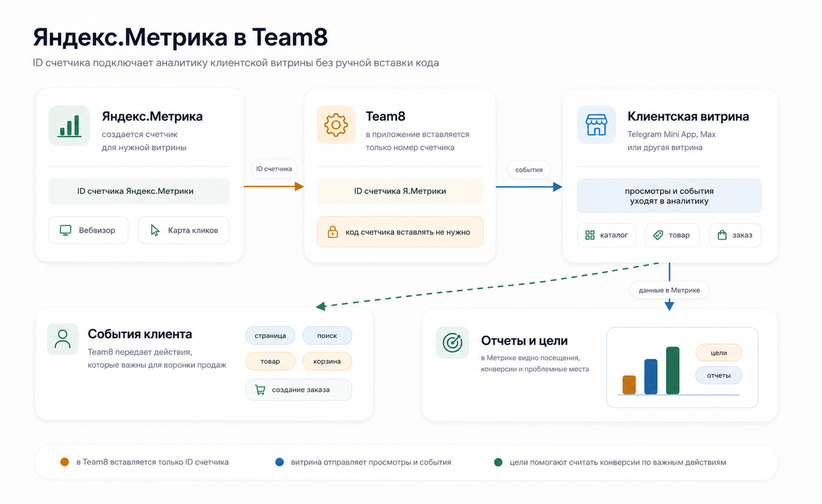The image size is (822, 504).
Task: Click the blue legend dot for витрина
Action: click(x=279, y=462)
